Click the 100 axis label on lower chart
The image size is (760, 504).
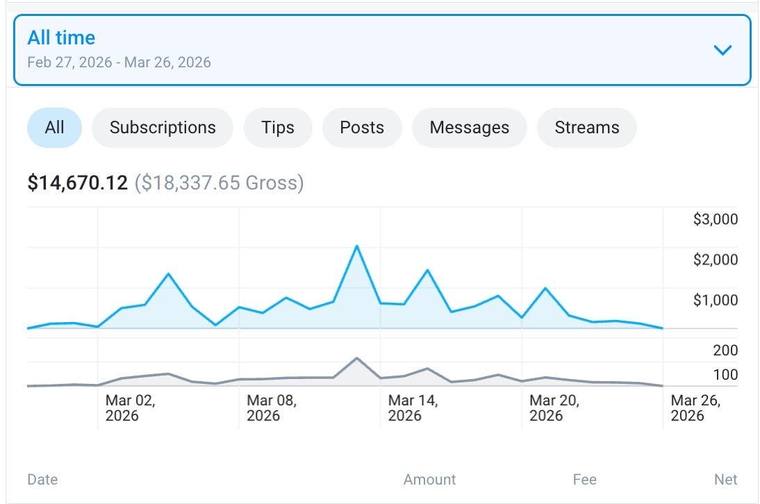(x=725, y=375)
